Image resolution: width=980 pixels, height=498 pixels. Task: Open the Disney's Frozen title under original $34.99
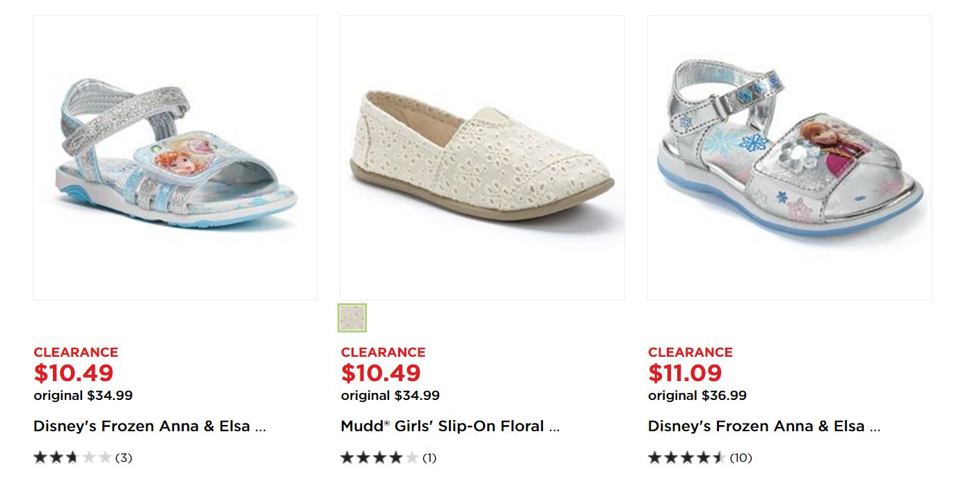pyautogui.click(x=149, y=426)
